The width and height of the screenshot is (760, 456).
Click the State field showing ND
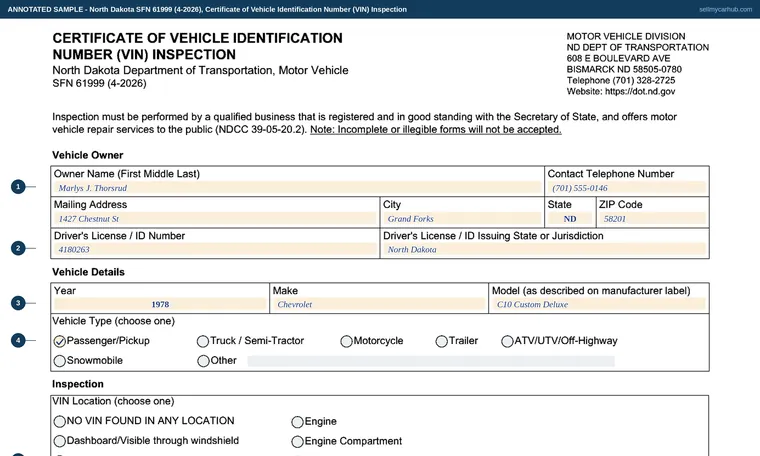(570, 219)
